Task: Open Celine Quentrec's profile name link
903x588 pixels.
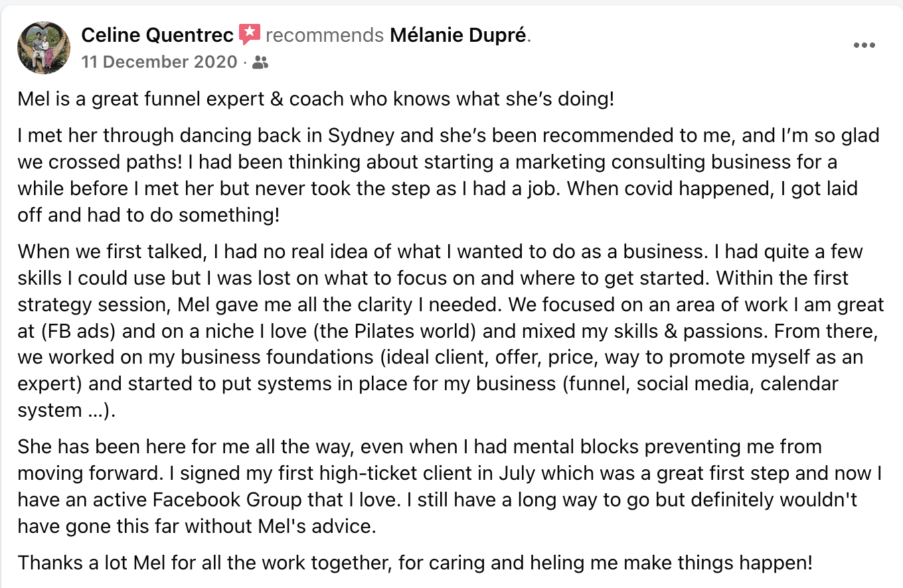Action: pos(157,35)
